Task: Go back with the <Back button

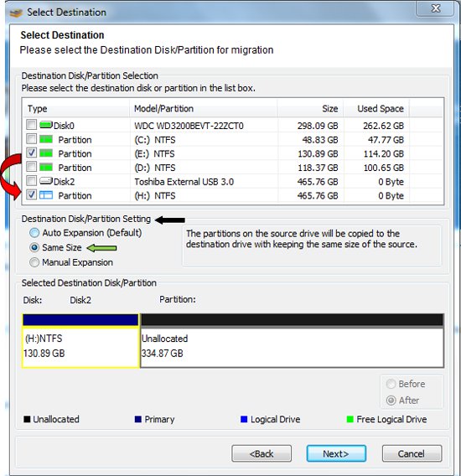Action: [262, 453]
